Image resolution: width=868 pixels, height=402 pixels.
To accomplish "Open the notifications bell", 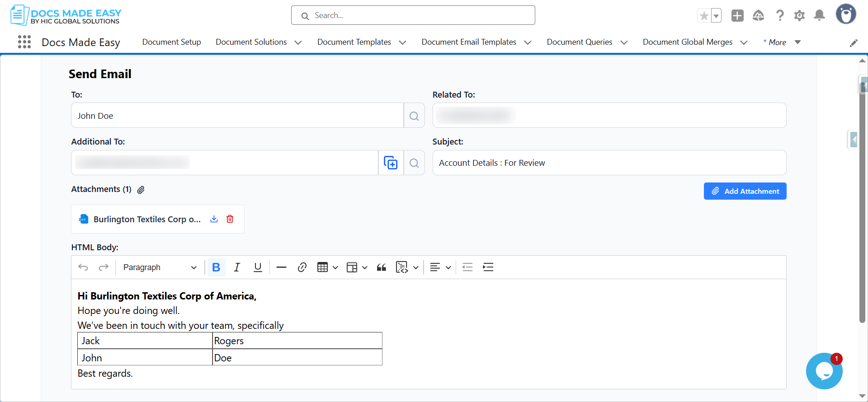I will tap(819, 16).
